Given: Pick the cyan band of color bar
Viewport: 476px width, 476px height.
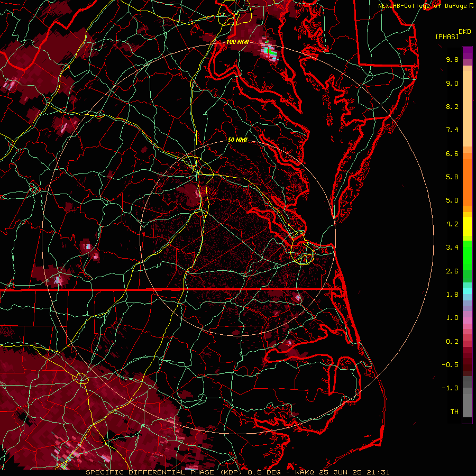Looking at the screenshot, I should pos(467,291).
